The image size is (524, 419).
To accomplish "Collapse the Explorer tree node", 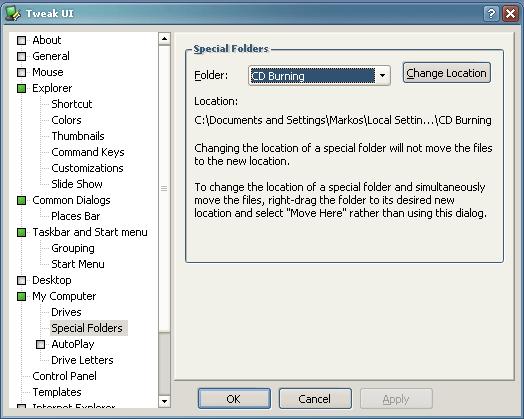I will [21, 88].
